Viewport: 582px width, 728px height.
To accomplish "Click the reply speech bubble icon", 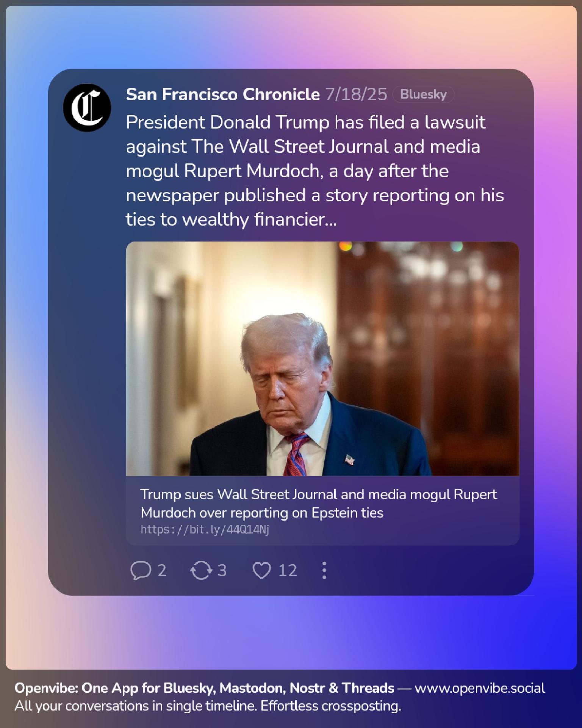I will (141, 570).
